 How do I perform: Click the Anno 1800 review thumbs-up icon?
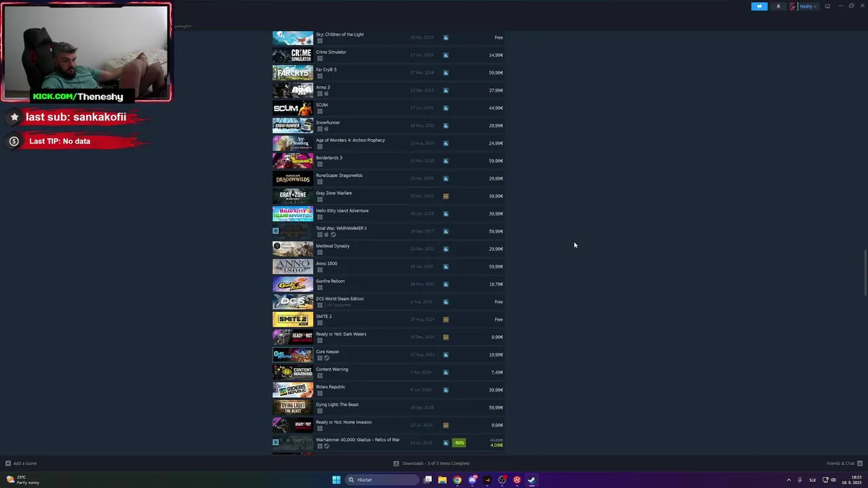coord(446,266)
